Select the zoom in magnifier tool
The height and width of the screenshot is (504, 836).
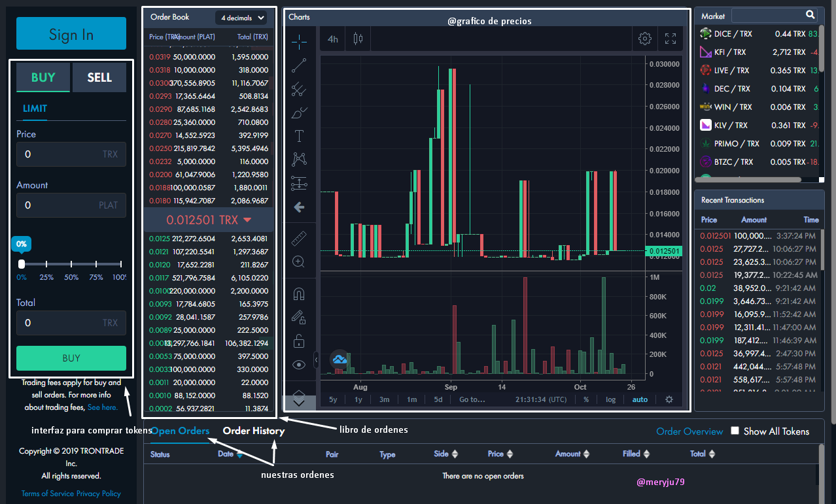click(x=299, y=261)
